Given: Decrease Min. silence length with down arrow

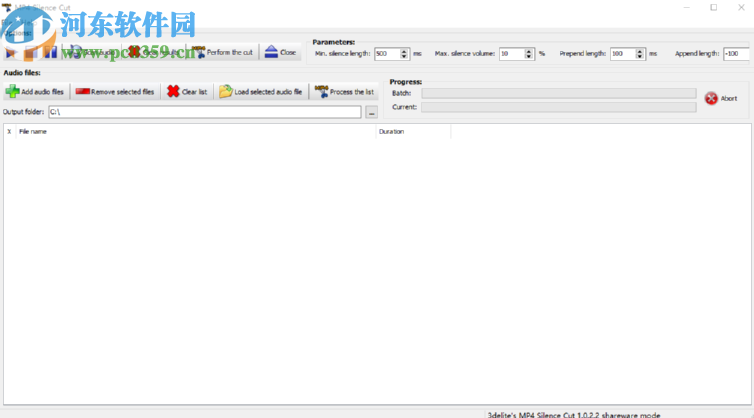Looking at the screenshot, I should pos(404,57).
